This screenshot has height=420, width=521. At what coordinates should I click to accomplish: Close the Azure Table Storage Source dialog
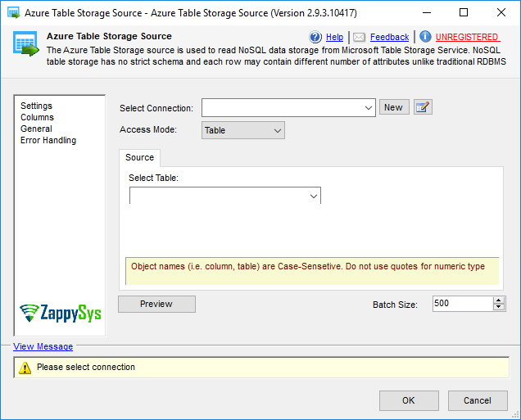[501, 12]
